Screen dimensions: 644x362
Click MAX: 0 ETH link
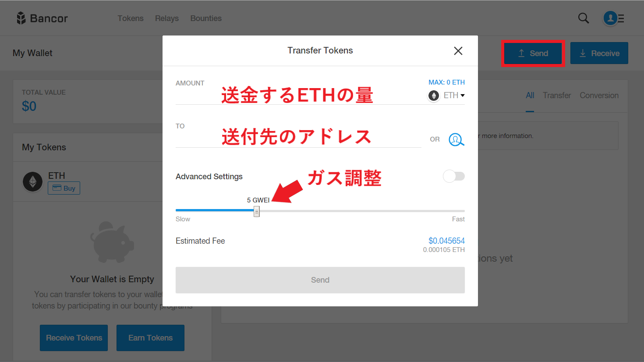point(446,82)
